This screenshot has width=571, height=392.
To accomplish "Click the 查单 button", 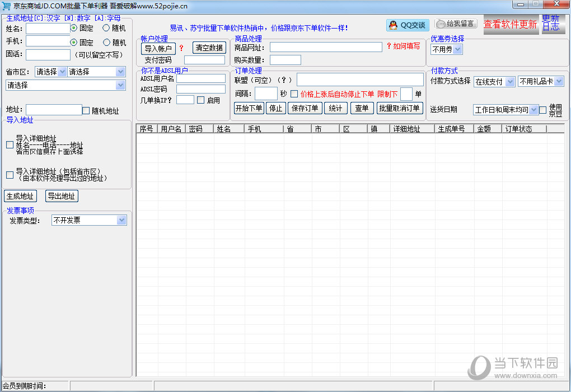I will coord(362,108).
